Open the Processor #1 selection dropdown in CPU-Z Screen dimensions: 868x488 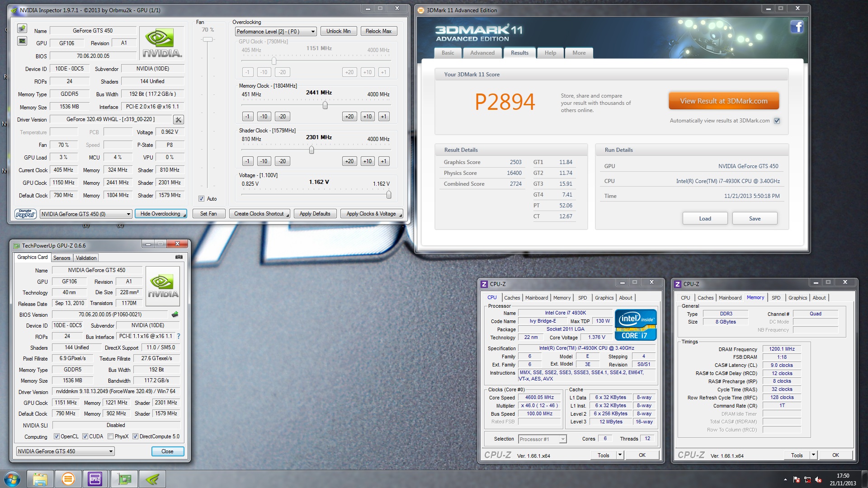(542, 439)
